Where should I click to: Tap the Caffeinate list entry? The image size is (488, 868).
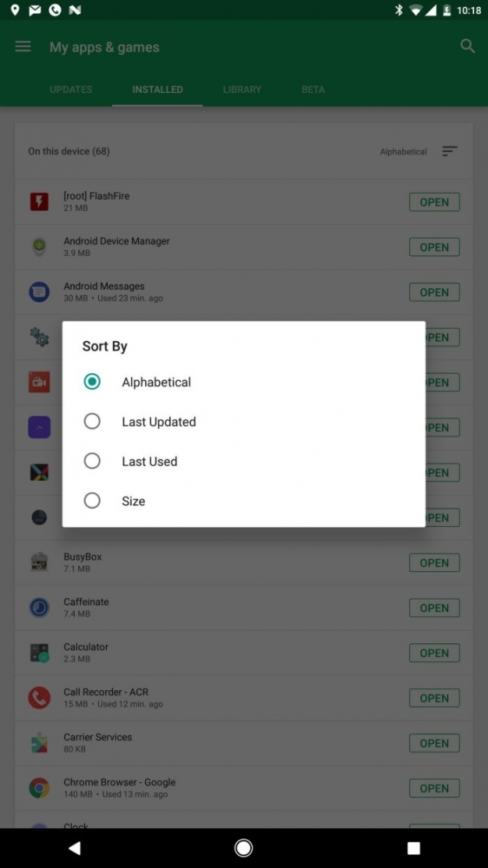[244, 608]
